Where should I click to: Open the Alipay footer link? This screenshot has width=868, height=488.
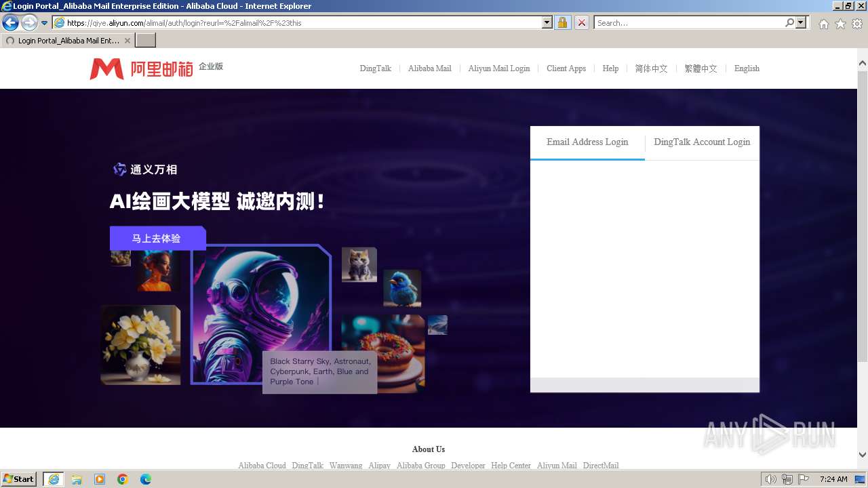pyautogui.click(x=380, y=466)
